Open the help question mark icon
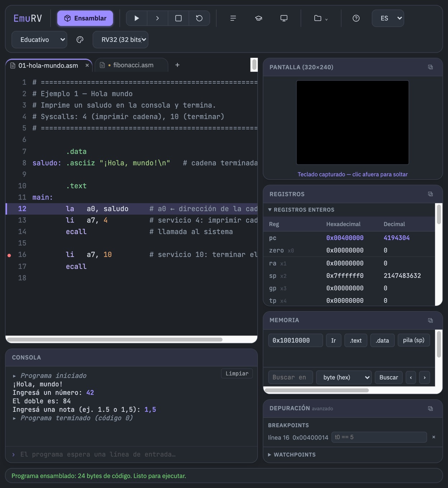Image resolution: width=448 pixels, height=488 pixels. [x=356, y=18]
